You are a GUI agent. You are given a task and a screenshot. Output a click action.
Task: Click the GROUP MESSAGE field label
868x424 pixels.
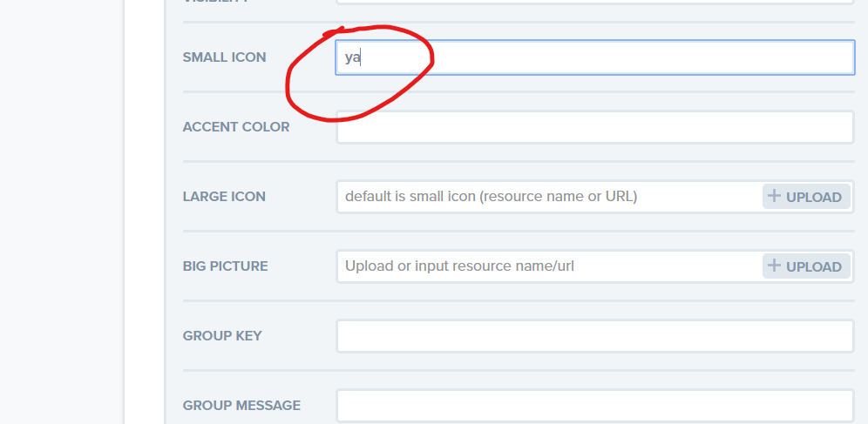[x=241, y=406]
